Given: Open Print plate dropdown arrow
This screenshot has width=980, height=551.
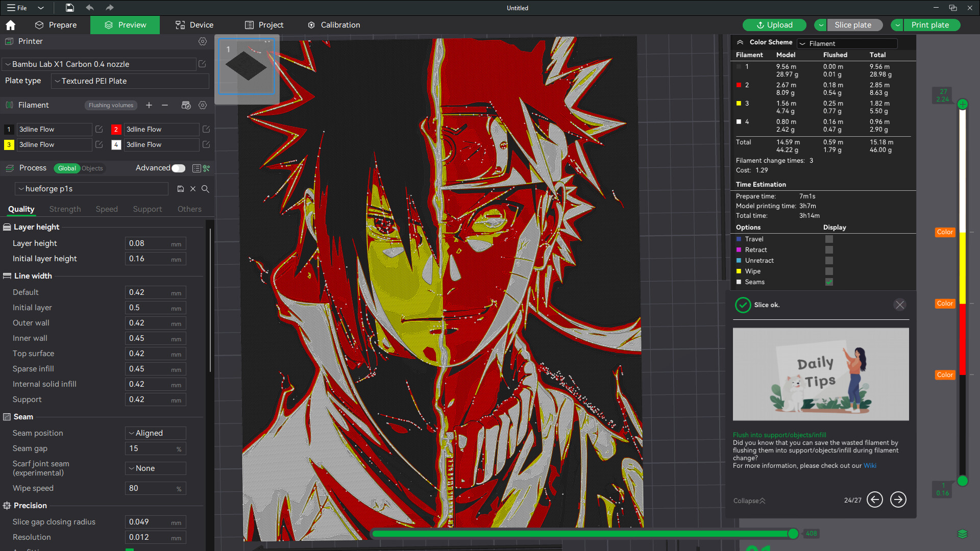Looking at the screenshot, I should pos(897,25).
